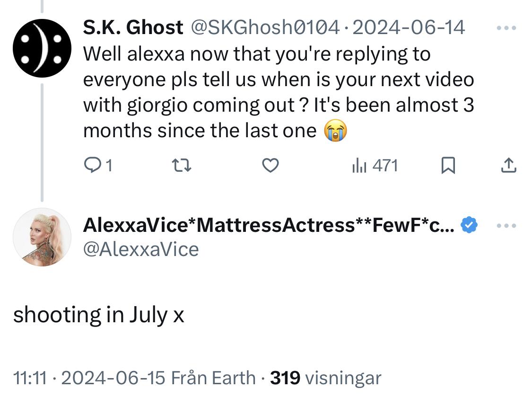The width and height of the screenshot is (532, 406).
Task: Click the blue verified badge icon
Action: pos(469,226)
